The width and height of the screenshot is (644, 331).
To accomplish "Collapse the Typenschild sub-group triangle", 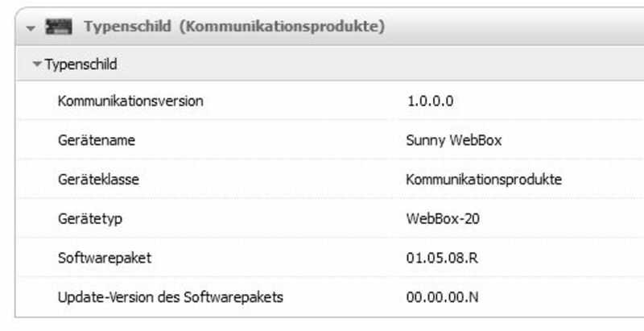I will (x=36, y=64).
